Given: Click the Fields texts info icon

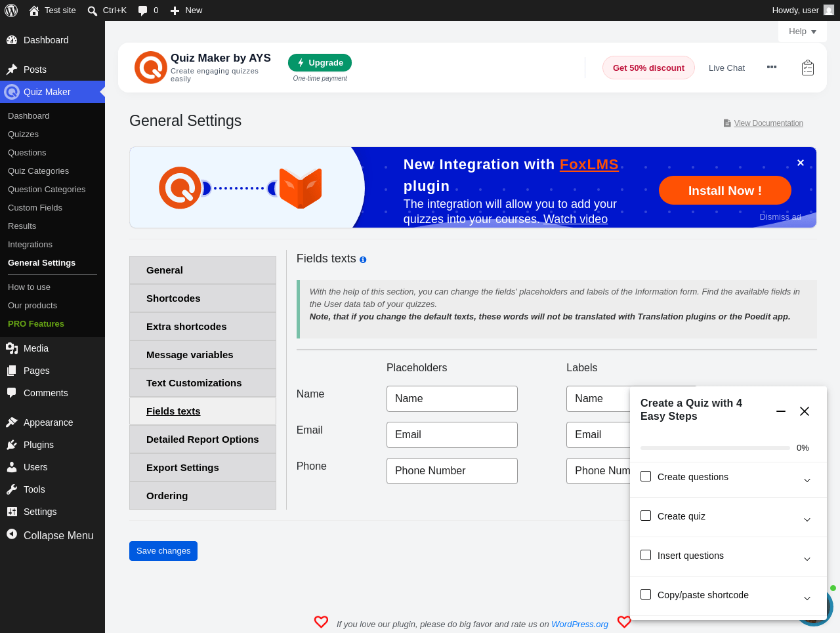Looking at the screenshot, I should click(363, 260).
